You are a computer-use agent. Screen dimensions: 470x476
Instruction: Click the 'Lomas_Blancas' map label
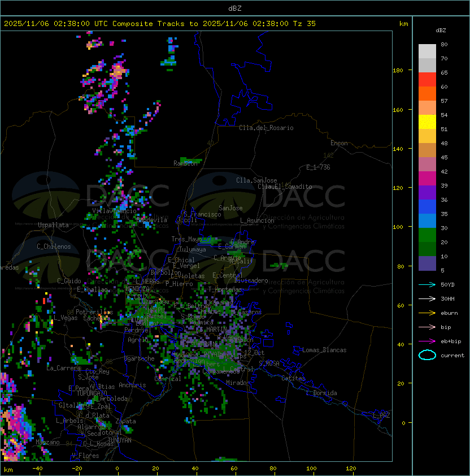point(324,350)
